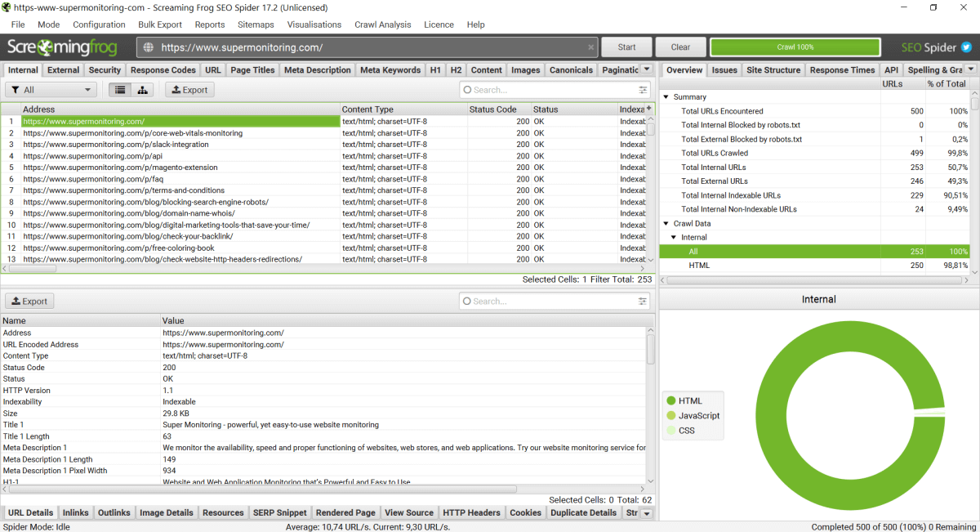The height and width of the screenshot is (532, 980).
Task: Collapse the Crawl Data tree node
Action: [666, 223]
